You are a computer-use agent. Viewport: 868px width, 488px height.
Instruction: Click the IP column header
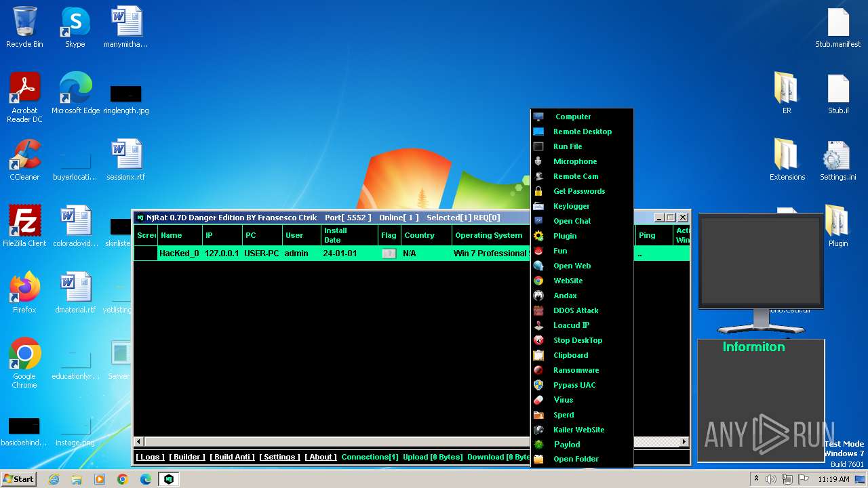point(222,235)
